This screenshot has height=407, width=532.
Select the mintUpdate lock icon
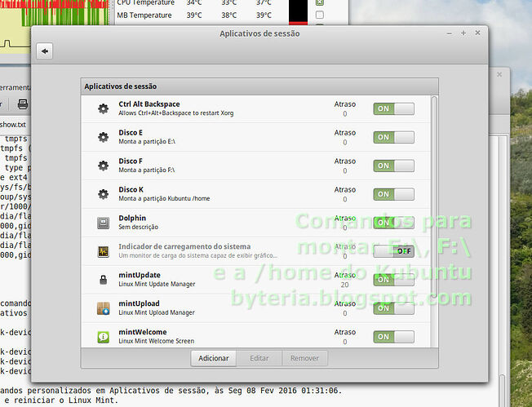click(x=103, y=280)
